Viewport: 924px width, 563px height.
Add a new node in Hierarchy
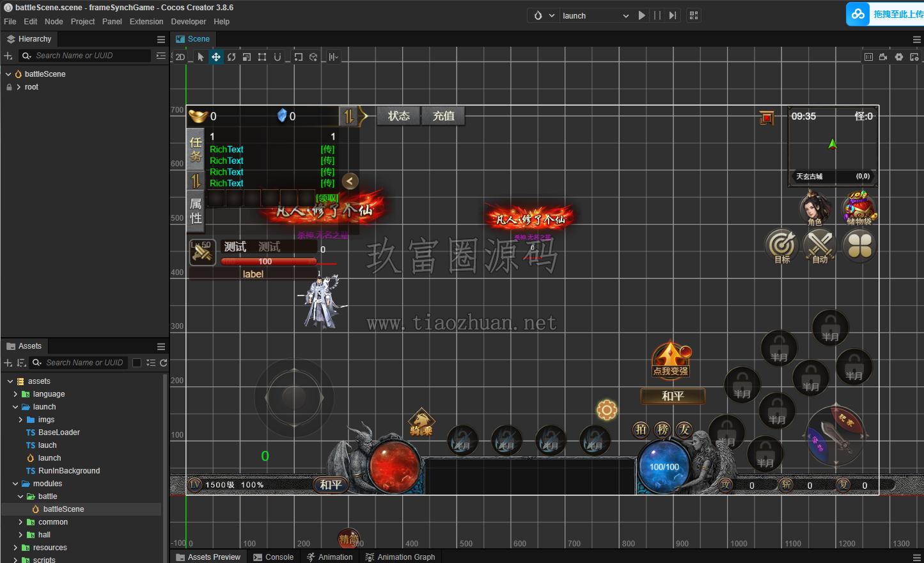point(8,56)
